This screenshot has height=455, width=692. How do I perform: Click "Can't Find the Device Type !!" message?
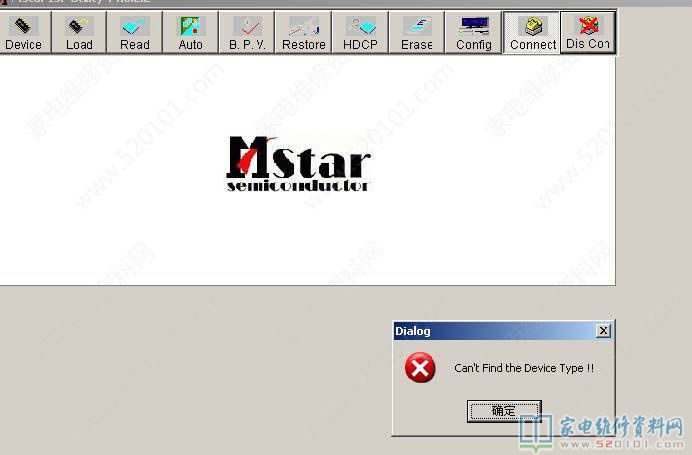(x=524, y=368)
